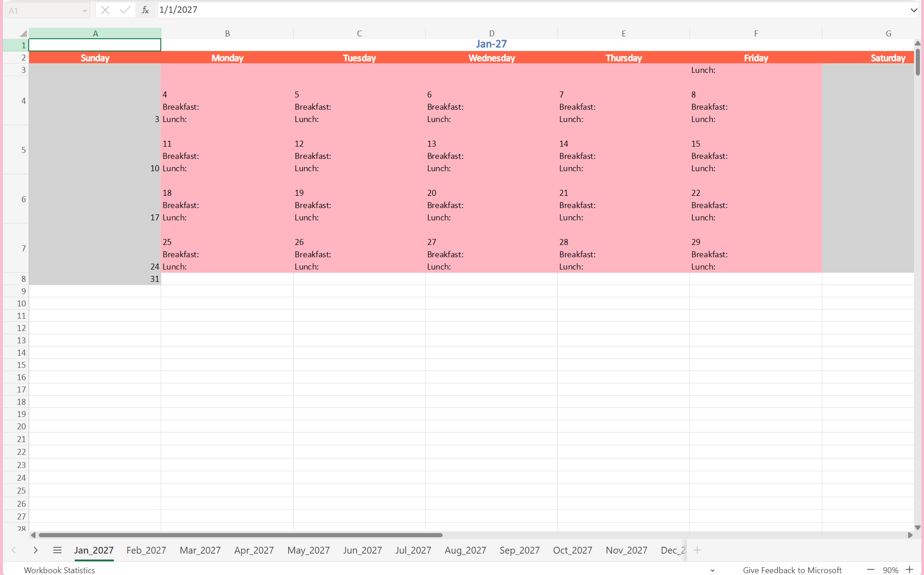Open the all-sheets list icon near sheet tabs
924x575 pixels.
pos(57,550)
